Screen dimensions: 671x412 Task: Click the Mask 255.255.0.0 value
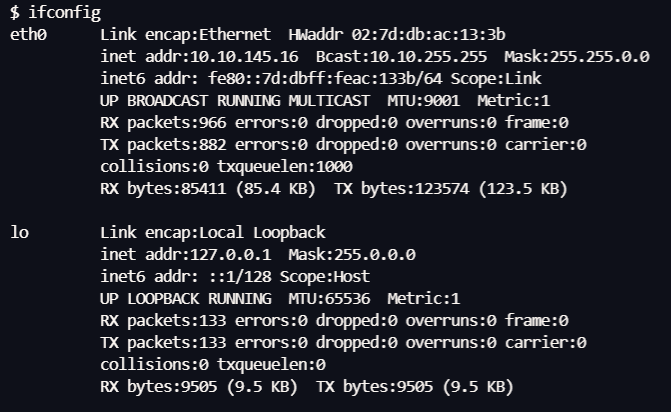(576, 57)
